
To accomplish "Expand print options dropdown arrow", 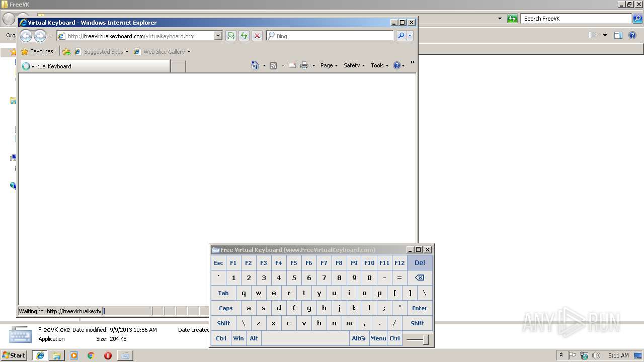I will 313,65.
